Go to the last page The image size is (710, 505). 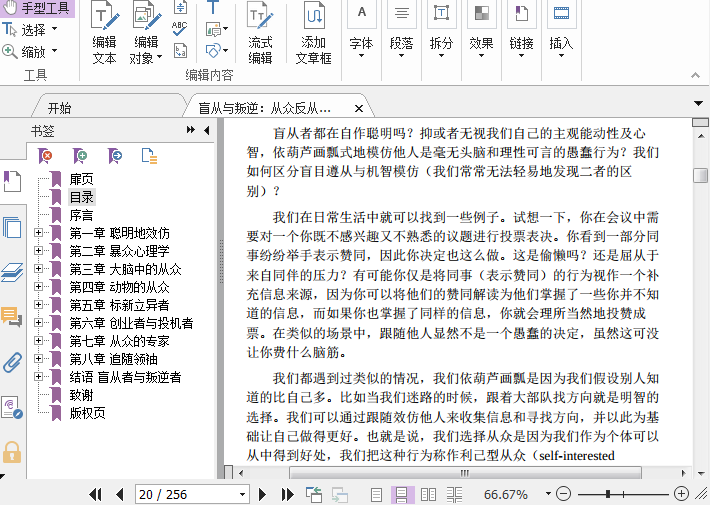click(x=288, y=494)
